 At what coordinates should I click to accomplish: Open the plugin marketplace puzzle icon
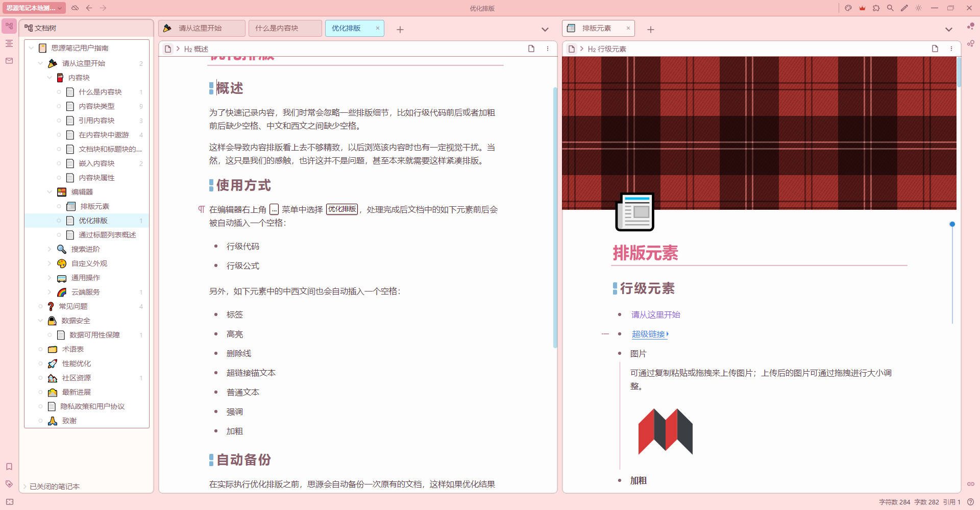pos(876,8)
